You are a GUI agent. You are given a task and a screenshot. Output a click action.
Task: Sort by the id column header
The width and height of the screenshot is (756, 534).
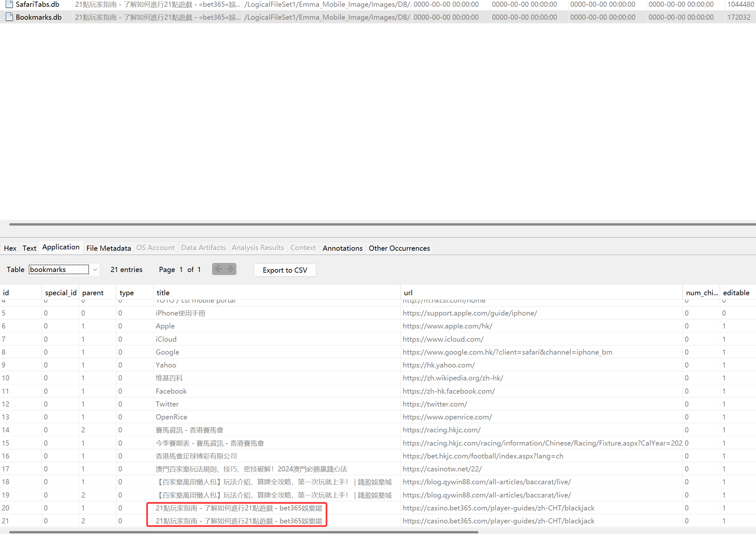pyautogui.click(x=21, y=293)
